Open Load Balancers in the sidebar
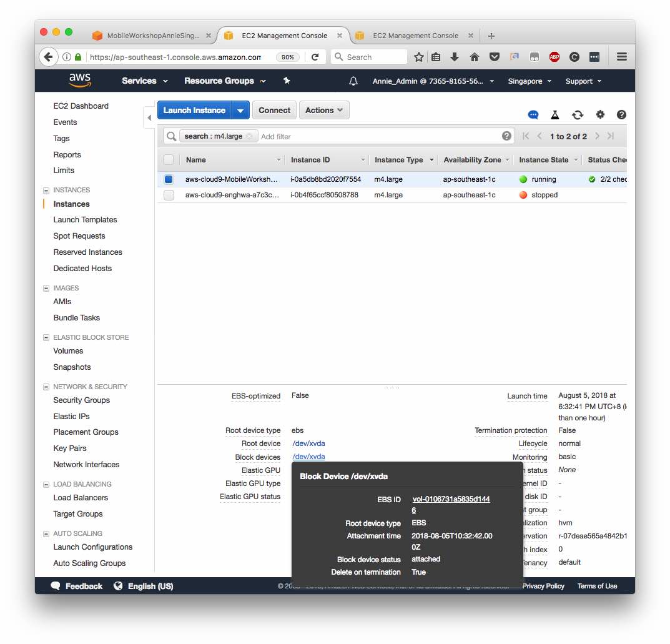670x644 pixels. (81, 497)
